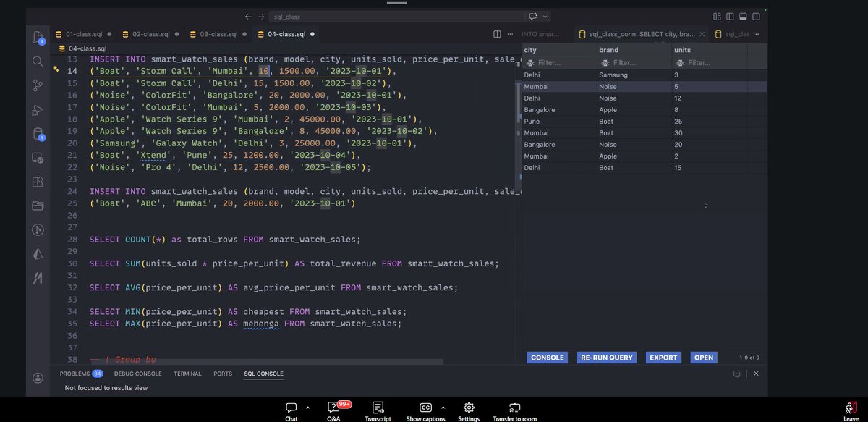Go forward using the navigation arrow

[261, 17]
